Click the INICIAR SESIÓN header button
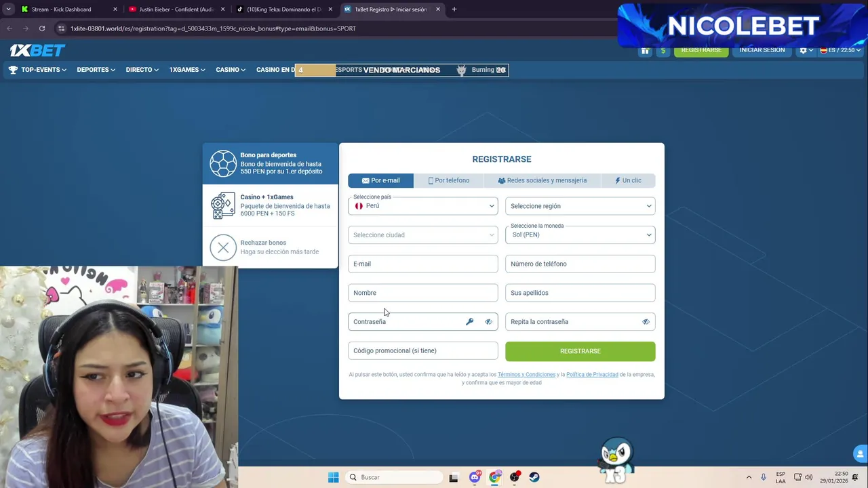The width and height of the screenshot is (868, 488). (762, 50)
